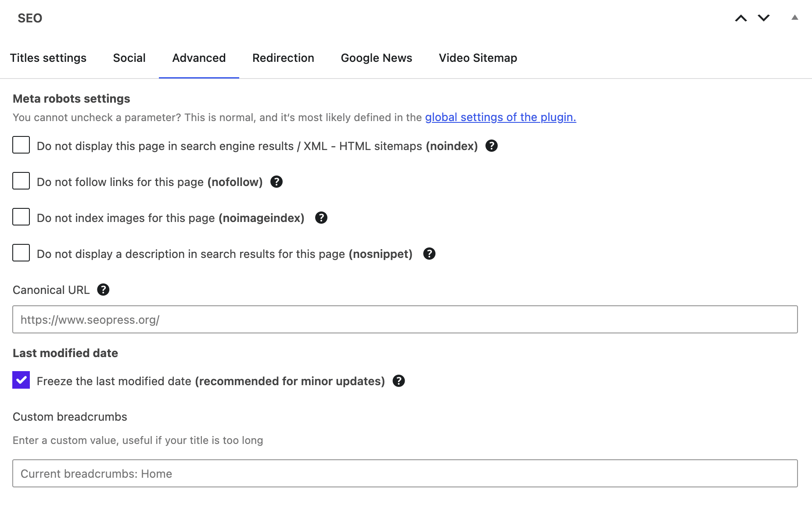
Task: Open the global settings of the plugin link
Action: coord(500,117)
